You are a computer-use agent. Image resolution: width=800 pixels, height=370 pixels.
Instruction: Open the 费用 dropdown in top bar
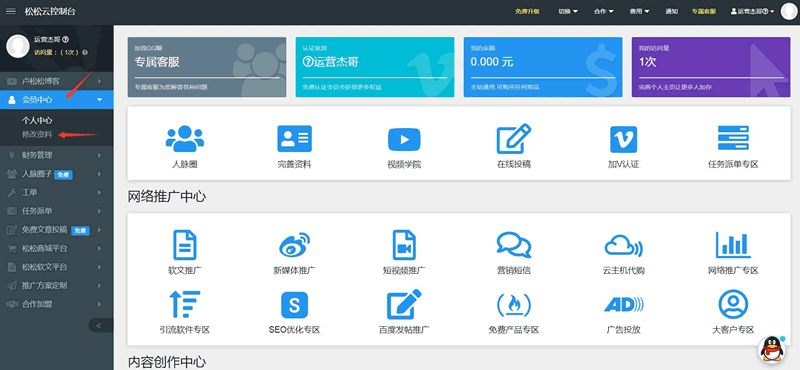(639, 11)
